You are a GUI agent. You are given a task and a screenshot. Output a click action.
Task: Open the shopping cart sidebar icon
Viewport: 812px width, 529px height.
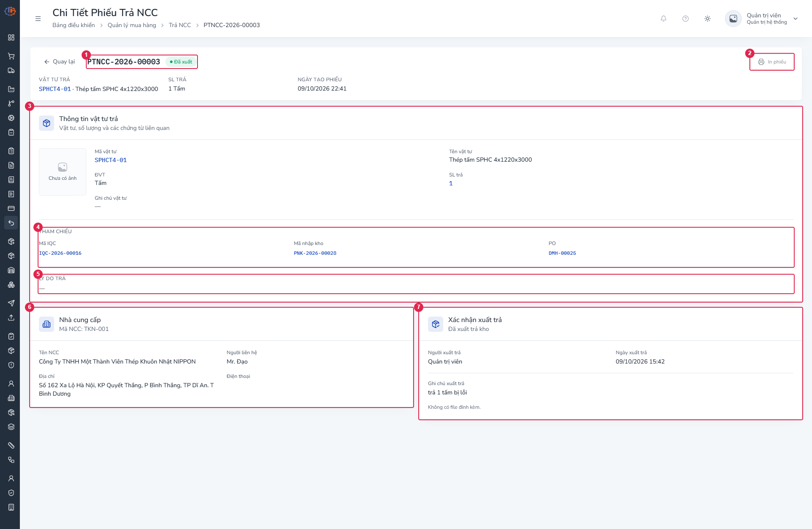point(11,56)
